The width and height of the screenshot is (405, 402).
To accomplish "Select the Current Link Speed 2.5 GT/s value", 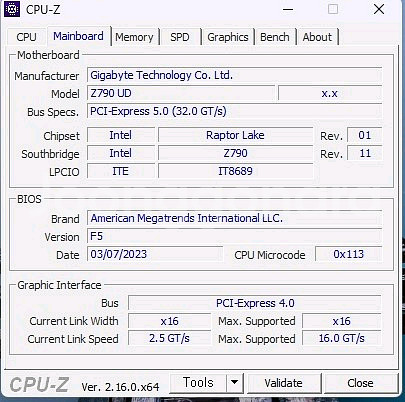I will pos(169,339).
